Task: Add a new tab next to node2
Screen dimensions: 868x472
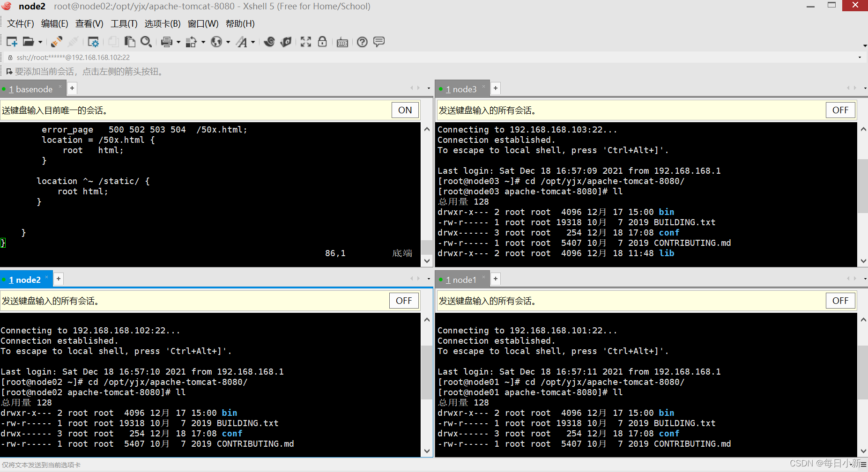Action: (59, 279)
